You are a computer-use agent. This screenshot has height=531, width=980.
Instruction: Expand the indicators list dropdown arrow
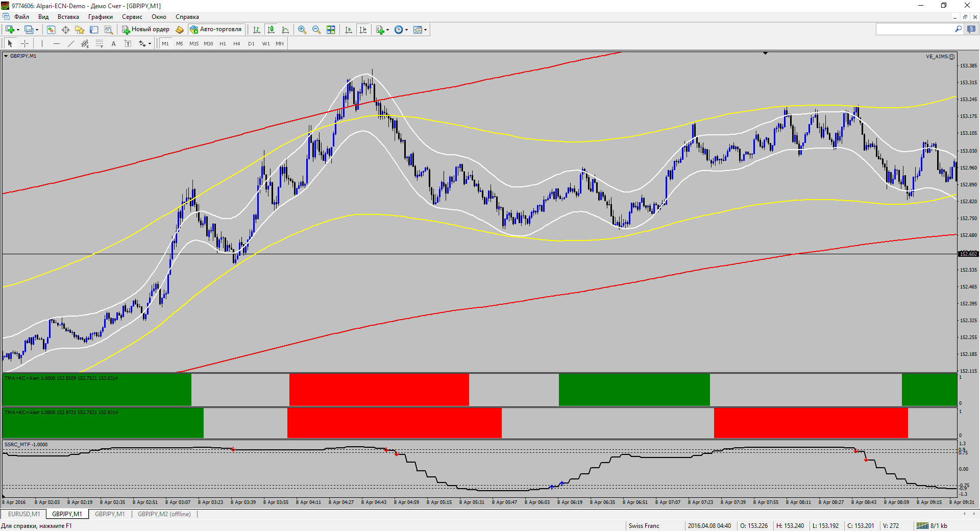click(x=388, y=30)
